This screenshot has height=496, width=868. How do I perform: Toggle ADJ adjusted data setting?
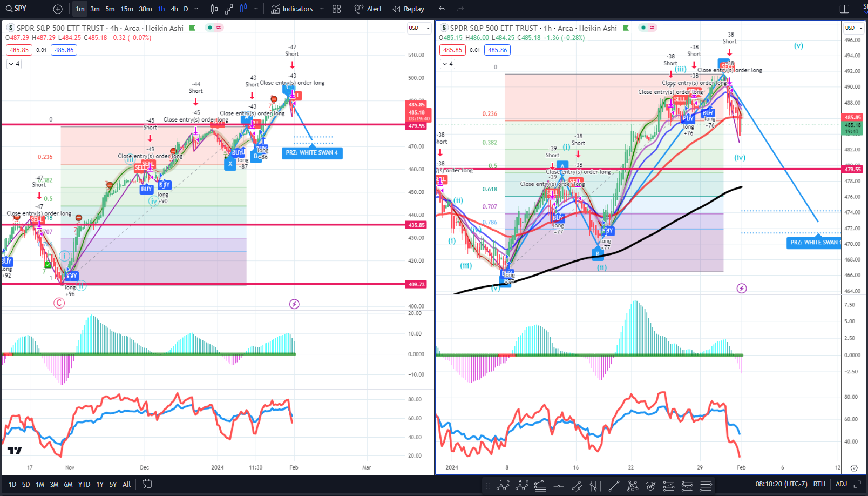point(841,484)
